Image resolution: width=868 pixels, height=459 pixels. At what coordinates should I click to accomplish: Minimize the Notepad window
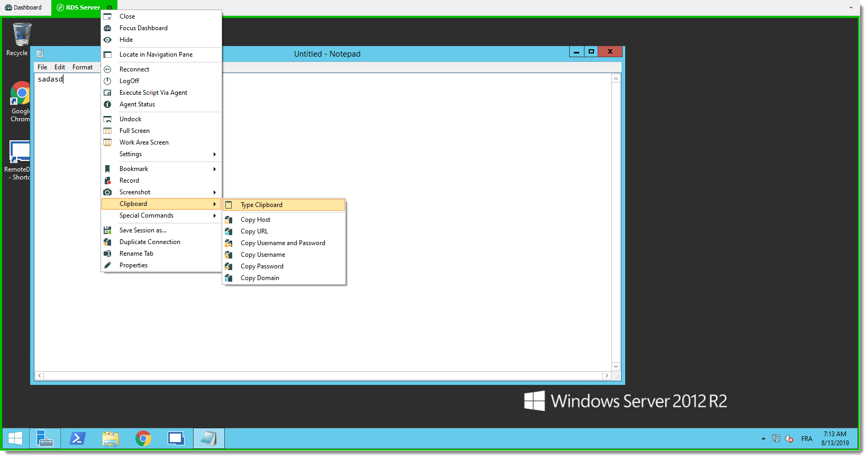coord(577,52)
